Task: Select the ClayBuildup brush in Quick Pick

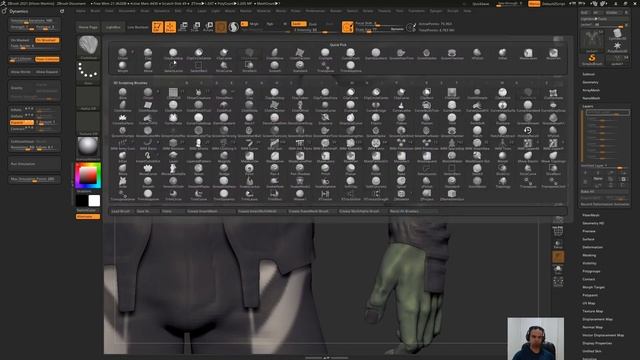Action: point(173,53)
